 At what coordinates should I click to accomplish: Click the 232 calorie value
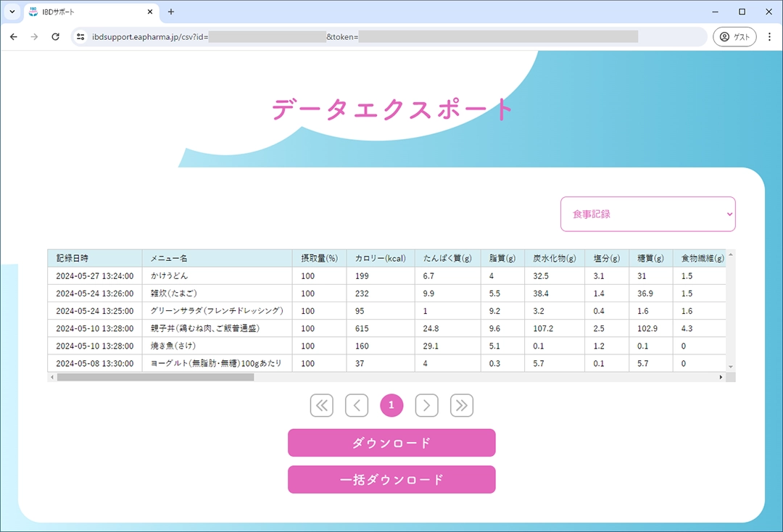(x=362, y=294)
